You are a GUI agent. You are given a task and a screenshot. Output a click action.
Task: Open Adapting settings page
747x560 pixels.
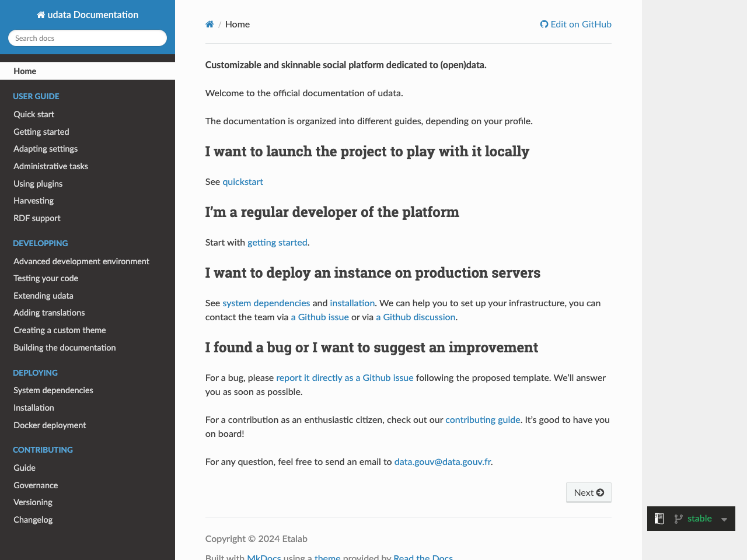88,149
